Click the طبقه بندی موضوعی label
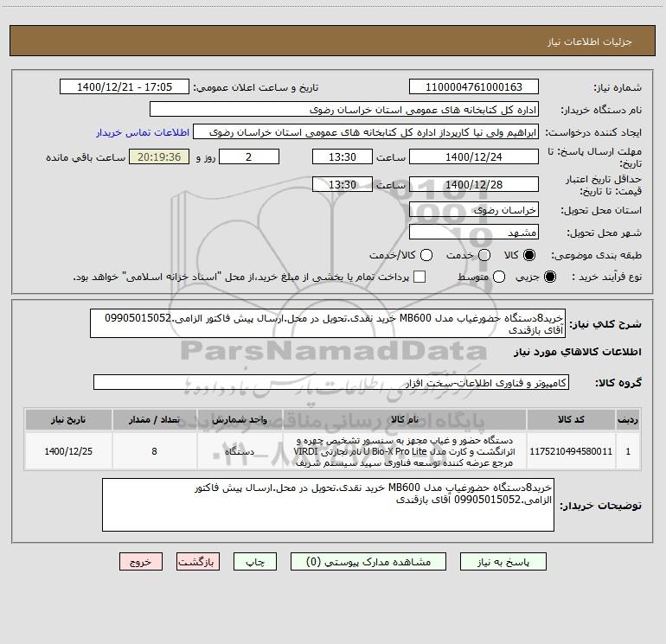This screenshot has width=666, height=644. pyautogui.click(x=596, y=256)
